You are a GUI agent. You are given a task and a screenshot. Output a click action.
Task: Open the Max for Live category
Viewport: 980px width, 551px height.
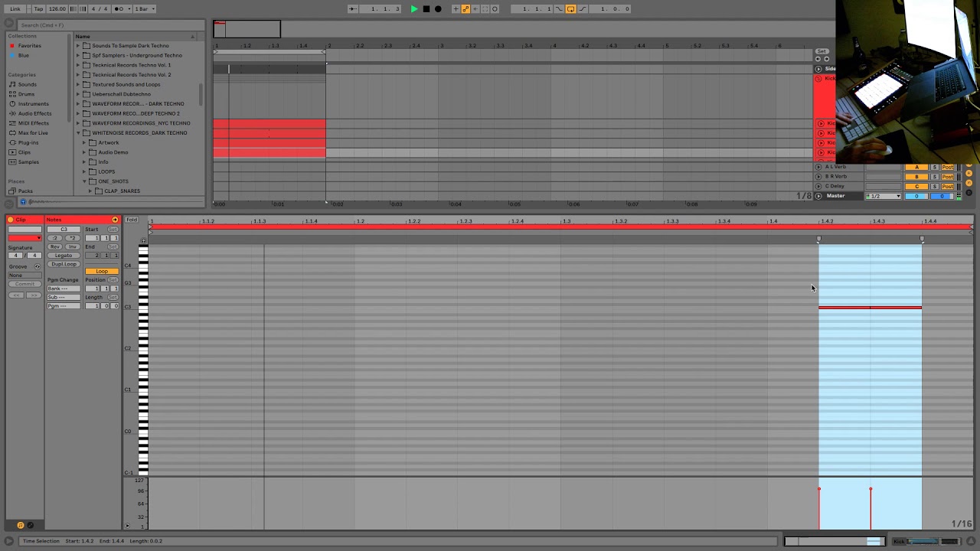(33, 133)
